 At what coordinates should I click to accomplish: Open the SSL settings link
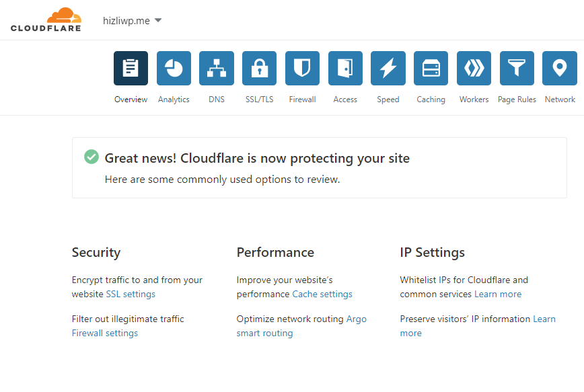coord(131,294)
